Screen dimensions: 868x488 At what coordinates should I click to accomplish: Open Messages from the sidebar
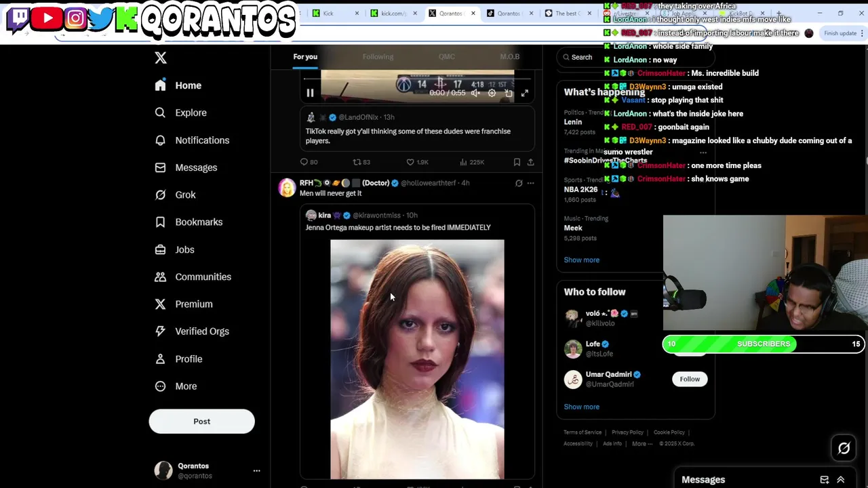coord(186,167)
